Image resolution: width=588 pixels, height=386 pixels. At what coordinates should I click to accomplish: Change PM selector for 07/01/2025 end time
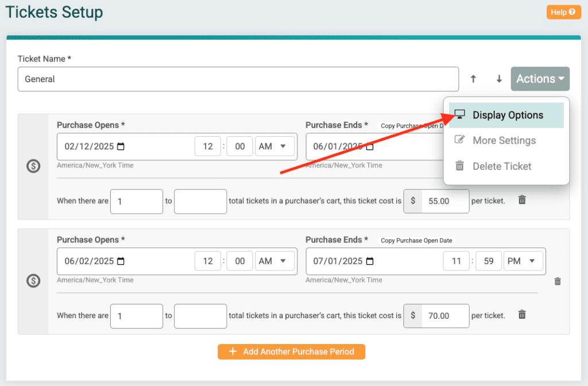coord(523,261)
